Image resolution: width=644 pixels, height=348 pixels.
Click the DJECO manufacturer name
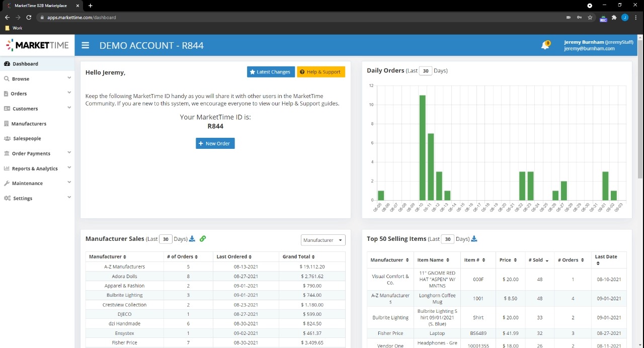click(x=124, y=314)
